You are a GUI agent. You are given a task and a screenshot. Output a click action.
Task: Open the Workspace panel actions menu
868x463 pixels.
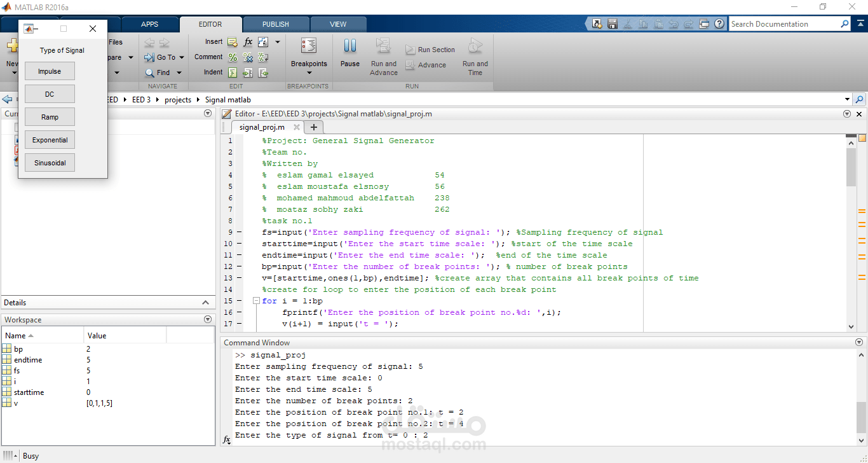(208, 320)
